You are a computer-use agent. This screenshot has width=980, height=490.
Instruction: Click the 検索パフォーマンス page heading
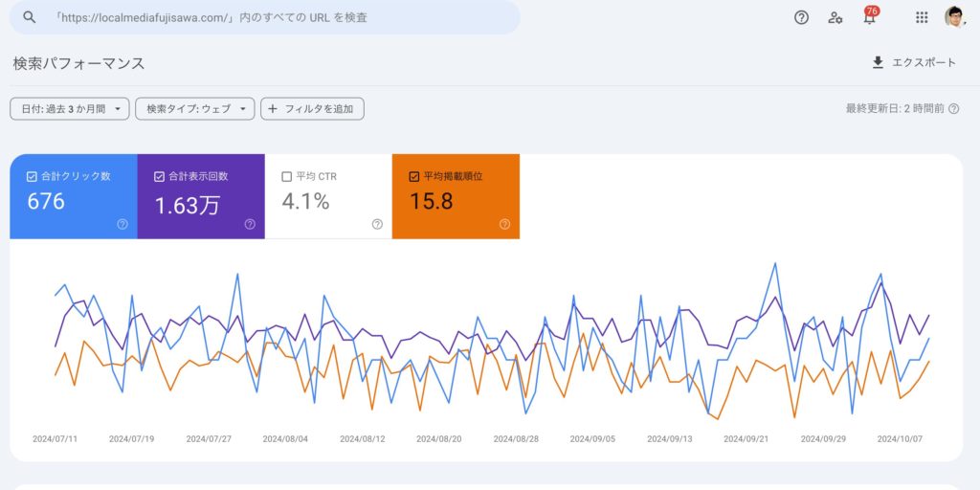pos(78,63)
